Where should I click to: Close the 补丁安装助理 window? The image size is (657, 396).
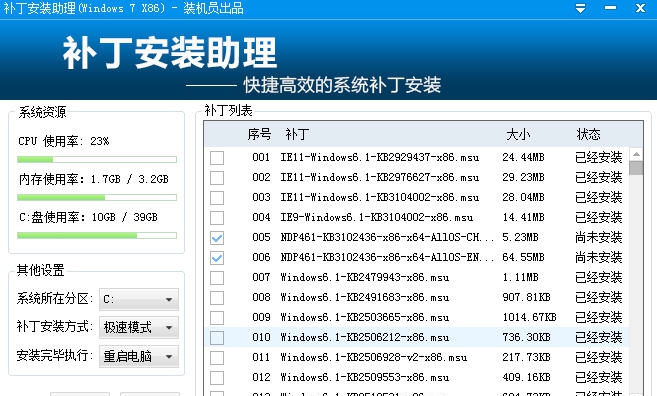[x=640, y=8]
